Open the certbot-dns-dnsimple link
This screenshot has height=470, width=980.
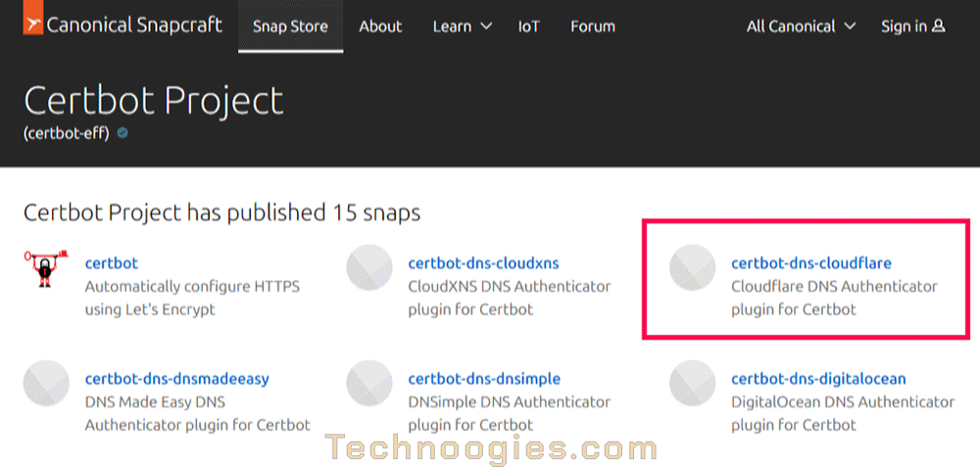(484, 379)
